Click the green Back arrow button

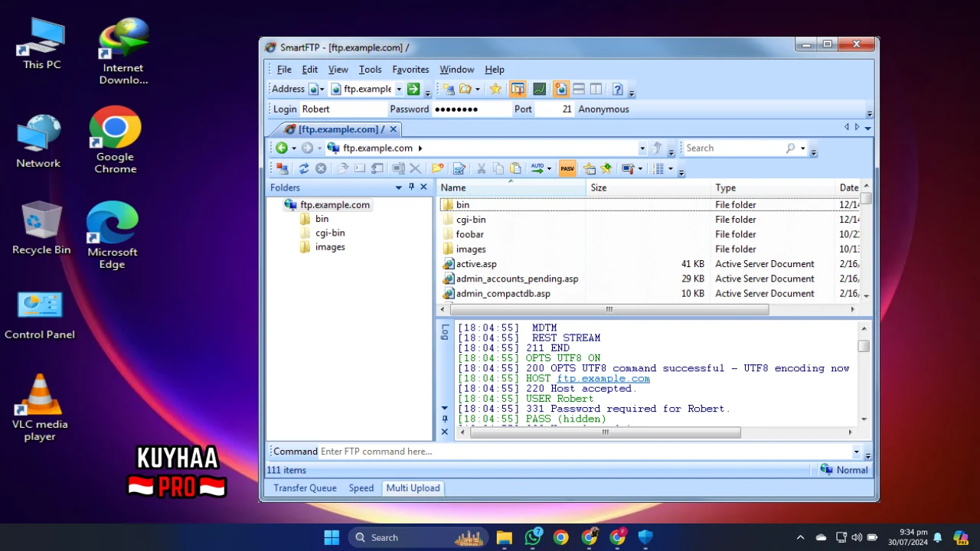(282, 148)
